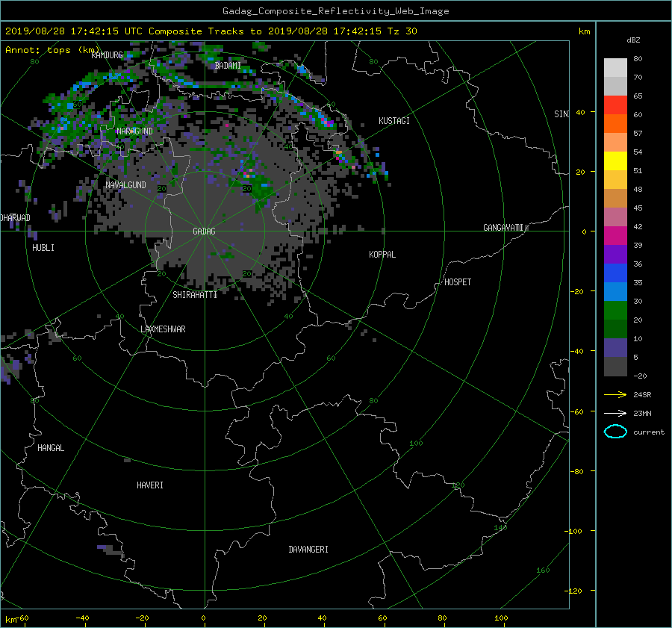Click the NAVALGUND town label

pyautogui.click(x=125, y=185)
